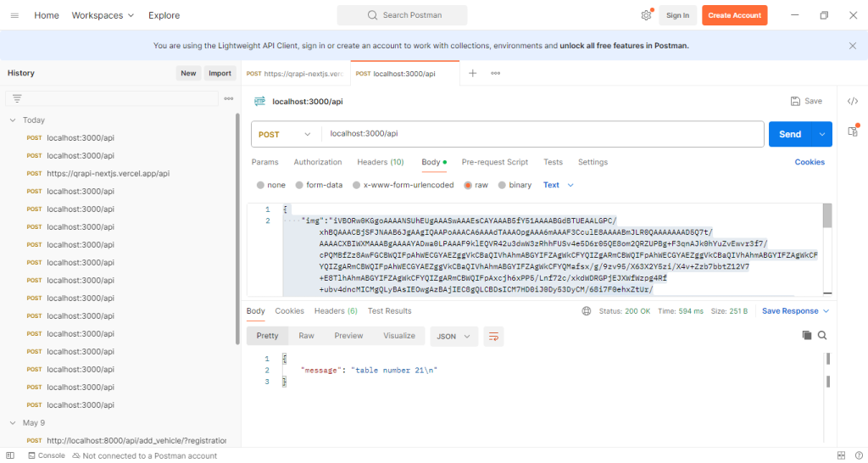Switch to Preview response view

(348, 336)
